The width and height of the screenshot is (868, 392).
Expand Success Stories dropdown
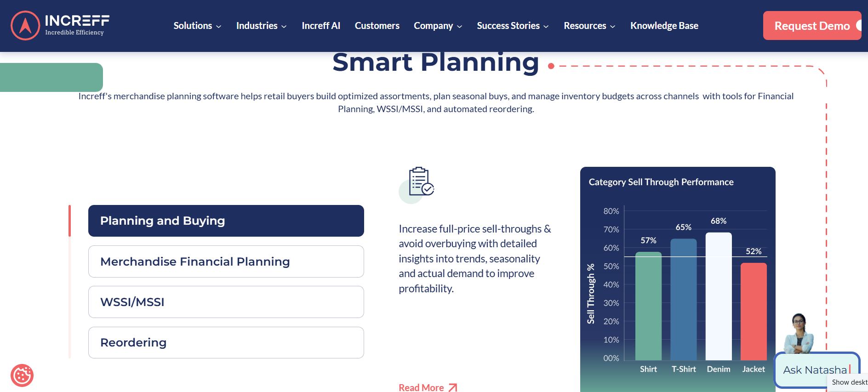pos(513,26)
